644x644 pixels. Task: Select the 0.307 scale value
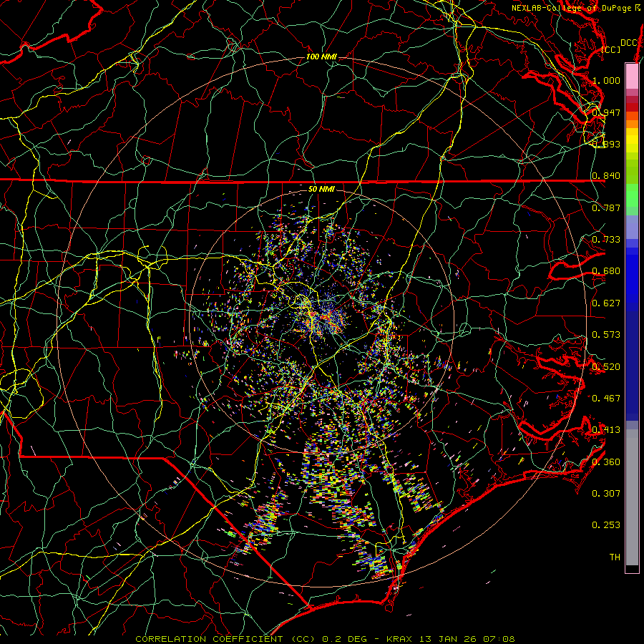(x=606, y=493)
